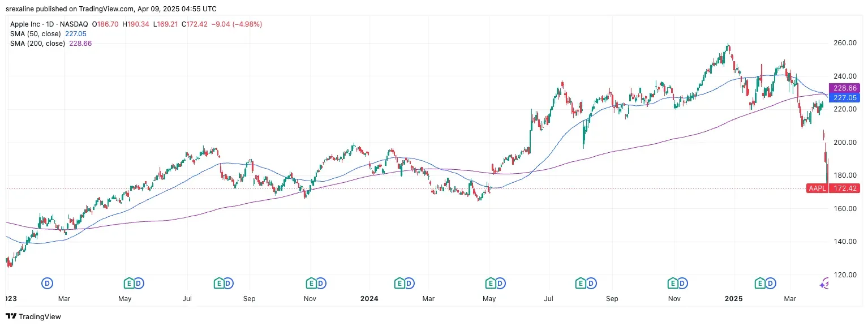Viewport: 868px width, 326px height.
Task: Click the 220.00 price axis label
Action: 844,109
